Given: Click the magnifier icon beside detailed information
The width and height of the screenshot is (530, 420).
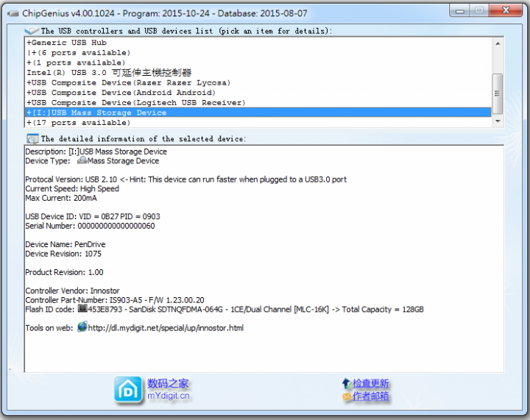Looking at the screenshot, I should point(32,139).
